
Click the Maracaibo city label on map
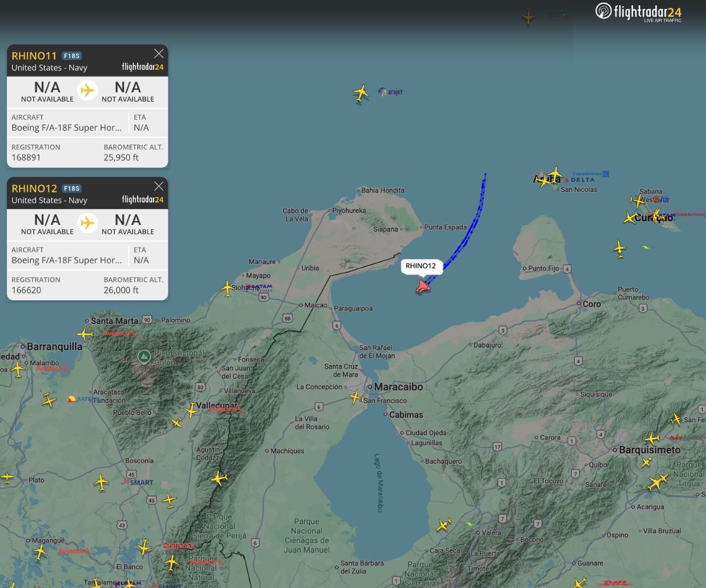[x=399, y=387]
